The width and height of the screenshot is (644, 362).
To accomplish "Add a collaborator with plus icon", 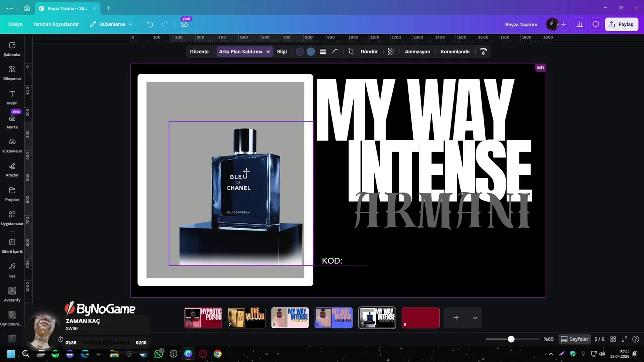I will (x=563, y=24).
